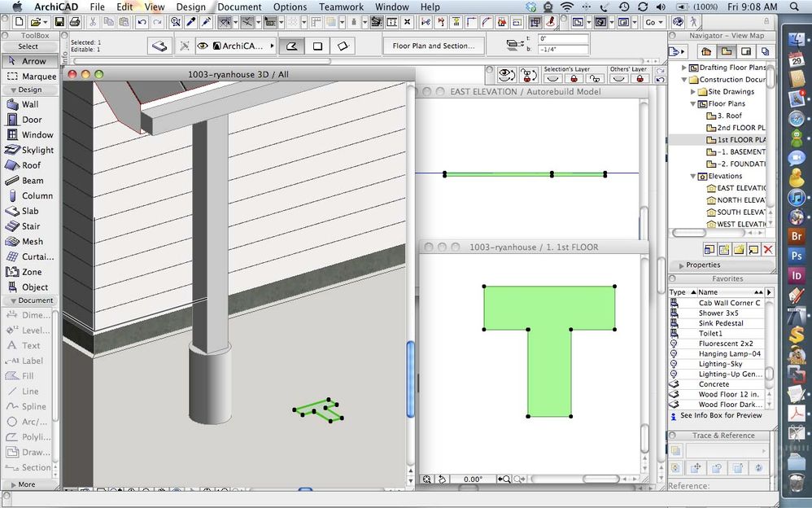The image size is (812, 508).
Task: Select Shower 3x5 in Favorites list
Action: (718, 313)
